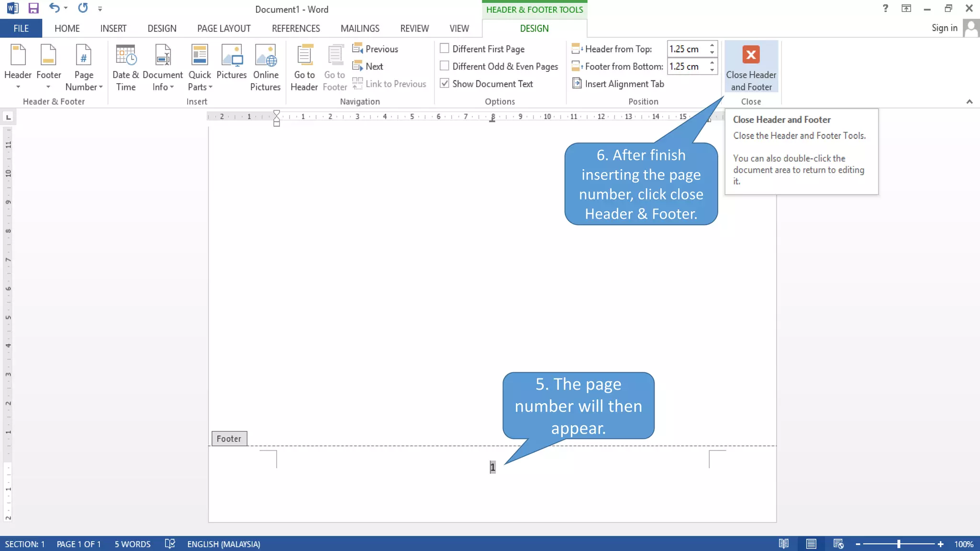Click PAGE 1 OF 1 in status bar
This screenshot has width=980, height=551.
78,544
